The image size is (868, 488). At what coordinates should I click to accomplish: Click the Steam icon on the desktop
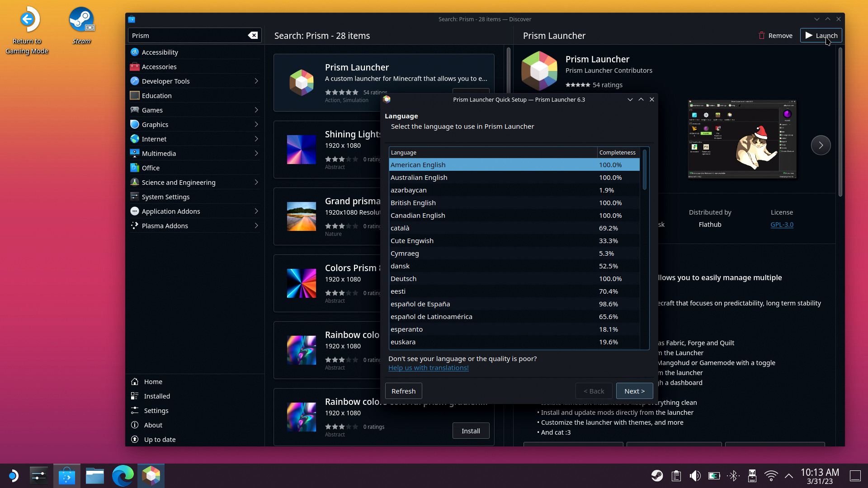[82, 21]
